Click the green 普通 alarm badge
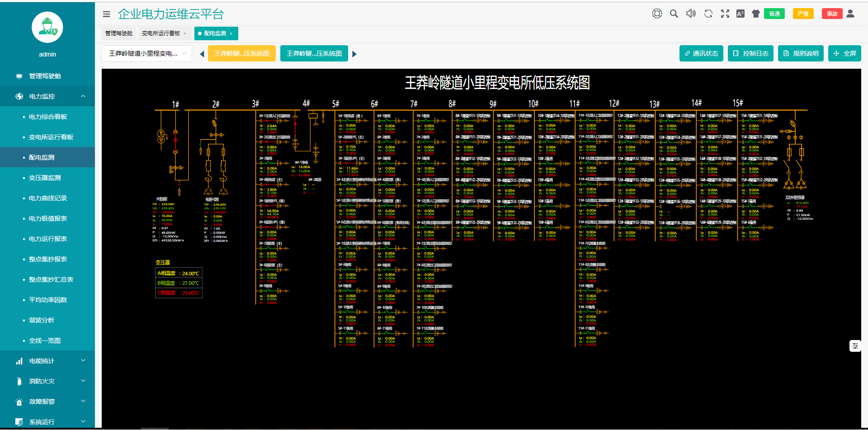 [774, 14]
